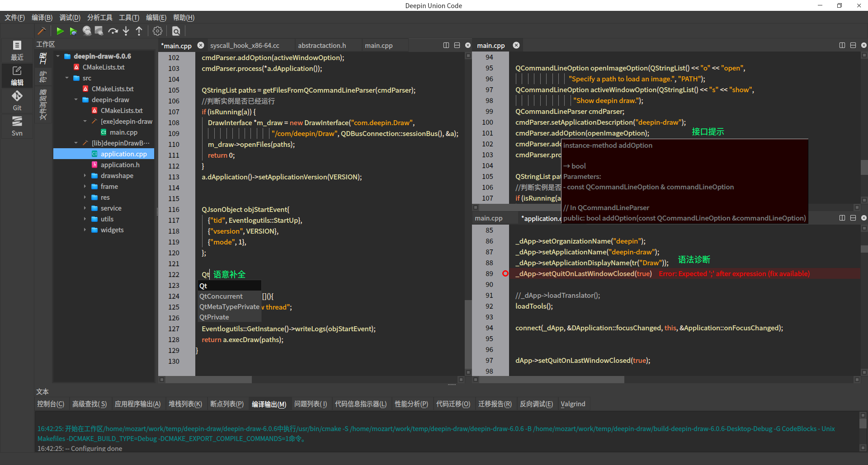Start debugging with the debug-run icon

coord(73,31)
